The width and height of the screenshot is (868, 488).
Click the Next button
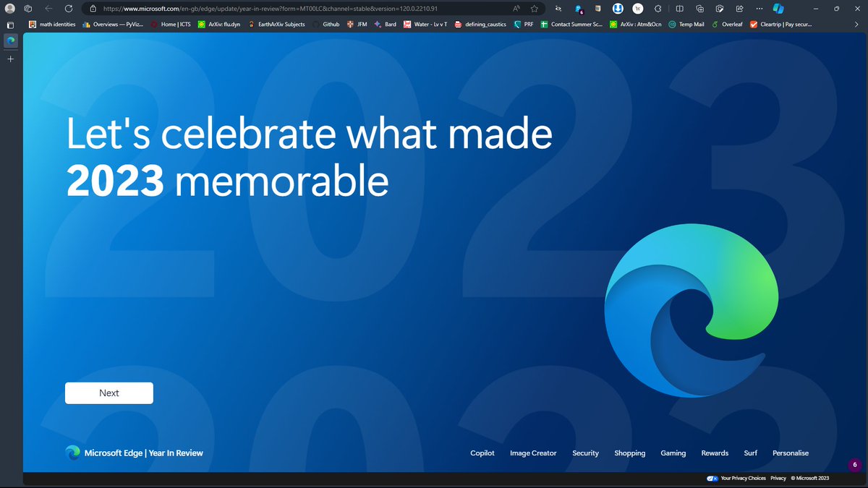(x=109, y=393)
